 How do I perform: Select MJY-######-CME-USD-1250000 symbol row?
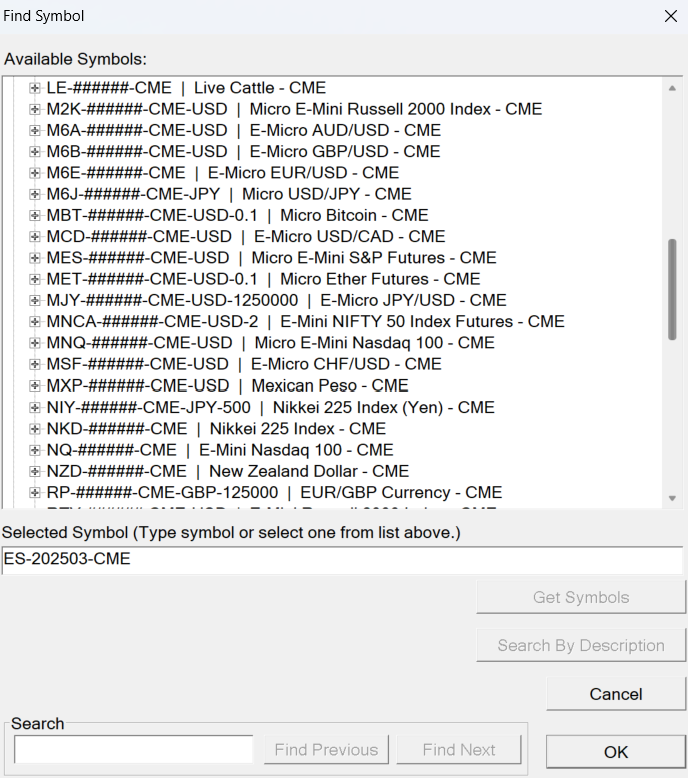tap(276, 301)
